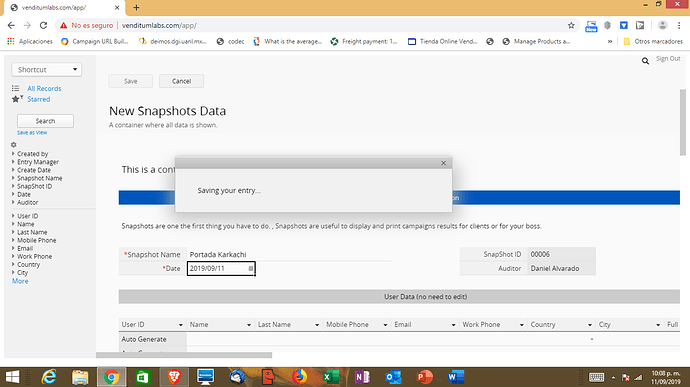The height and width of the screenshot is (387, 690).
Task: Open the Chrome menu three dots
Action: pos(679,26)
